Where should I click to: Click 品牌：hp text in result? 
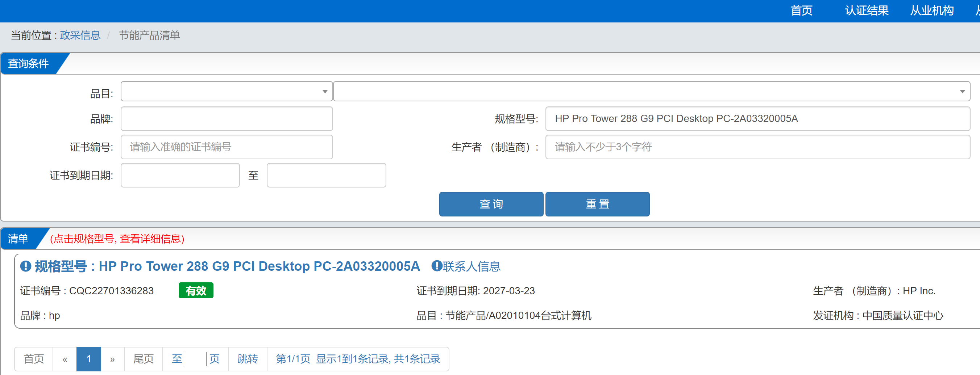40,315
